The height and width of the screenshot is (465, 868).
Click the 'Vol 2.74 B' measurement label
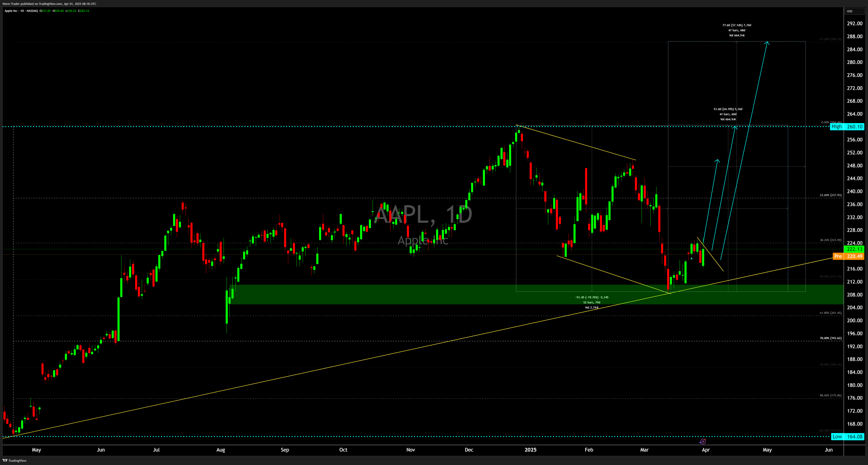point(592,307)
